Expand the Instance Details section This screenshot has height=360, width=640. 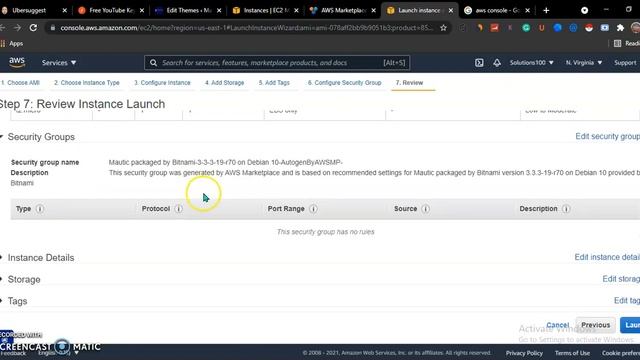pyautogui.click(x=2, y=258)
